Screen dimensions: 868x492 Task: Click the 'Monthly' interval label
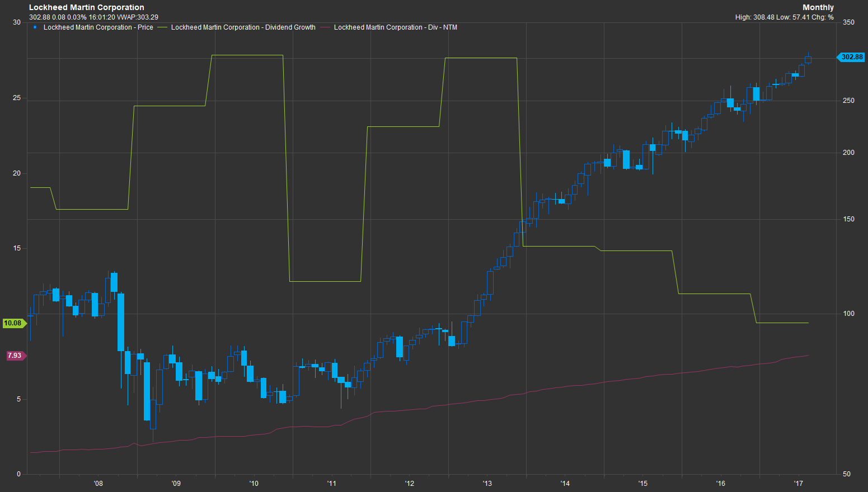point(818,7)
